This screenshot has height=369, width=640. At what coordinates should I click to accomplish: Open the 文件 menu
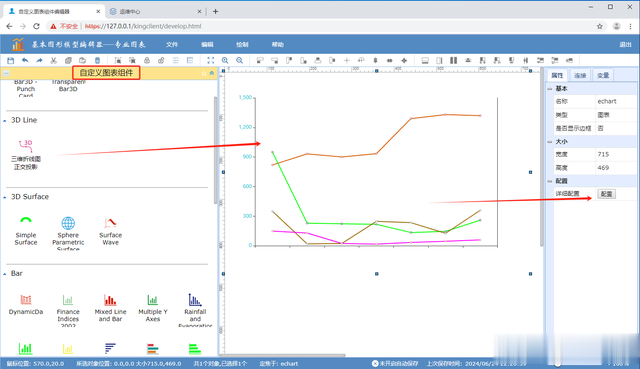click(x=172, y=44)
